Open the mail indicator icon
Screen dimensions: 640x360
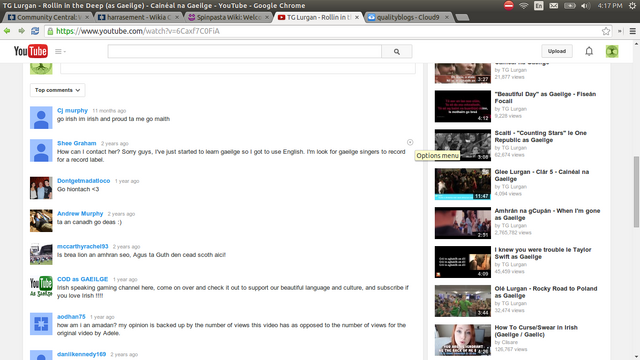click(x=554, y=6)
